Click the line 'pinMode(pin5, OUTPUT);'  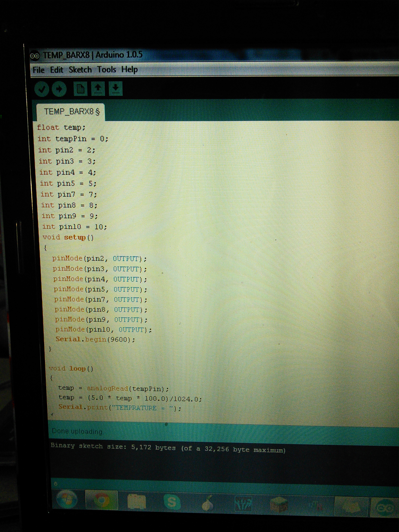101,289
